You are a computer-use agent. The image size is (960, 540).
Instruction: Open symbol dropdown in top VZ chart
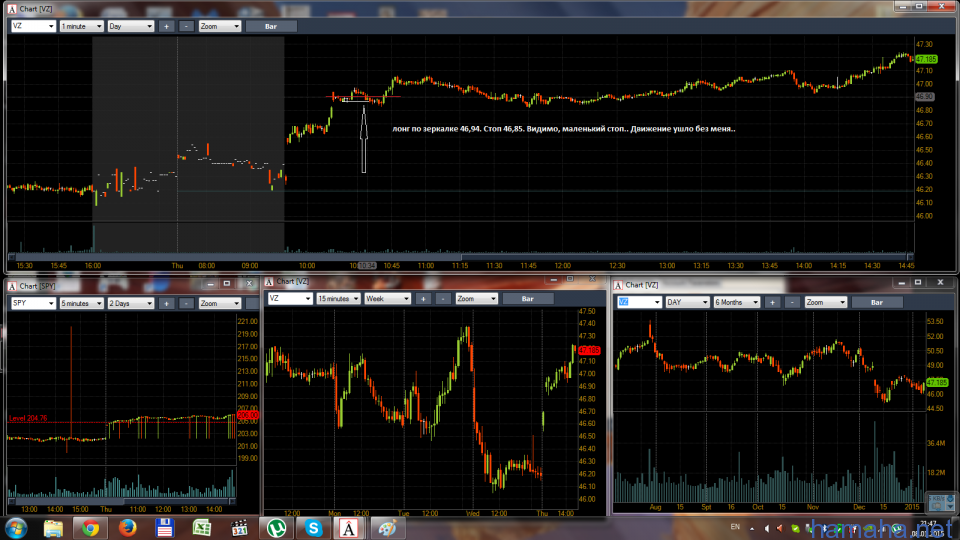(33, 26)
